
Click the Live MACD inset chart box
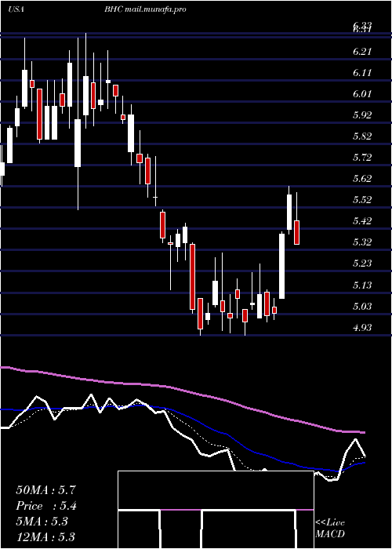216,510
